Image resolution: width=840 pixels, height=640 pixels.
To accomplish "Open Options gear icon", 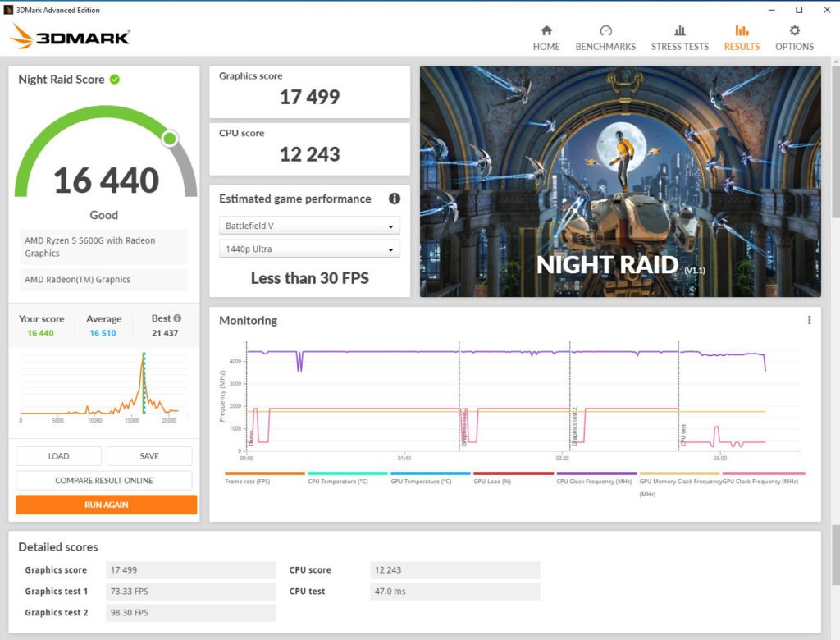I will click(x=794, y=31).
